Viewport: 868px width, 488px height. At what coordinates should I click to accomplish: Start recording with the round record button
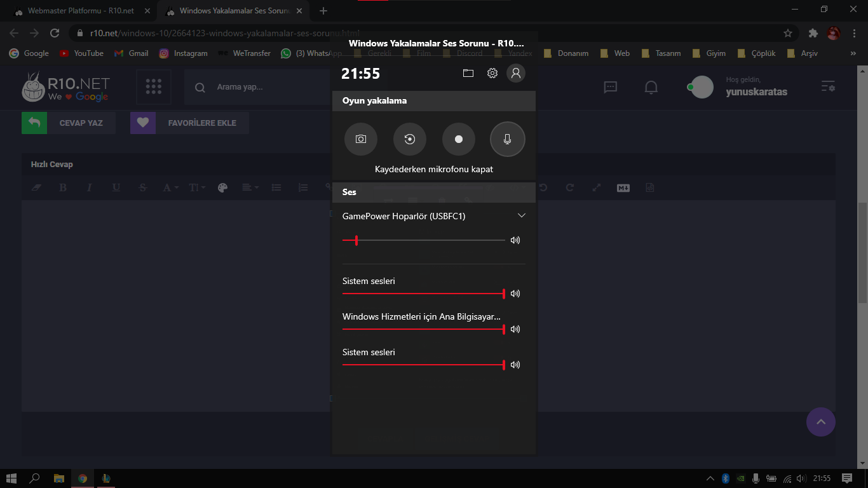coord(459,139)
